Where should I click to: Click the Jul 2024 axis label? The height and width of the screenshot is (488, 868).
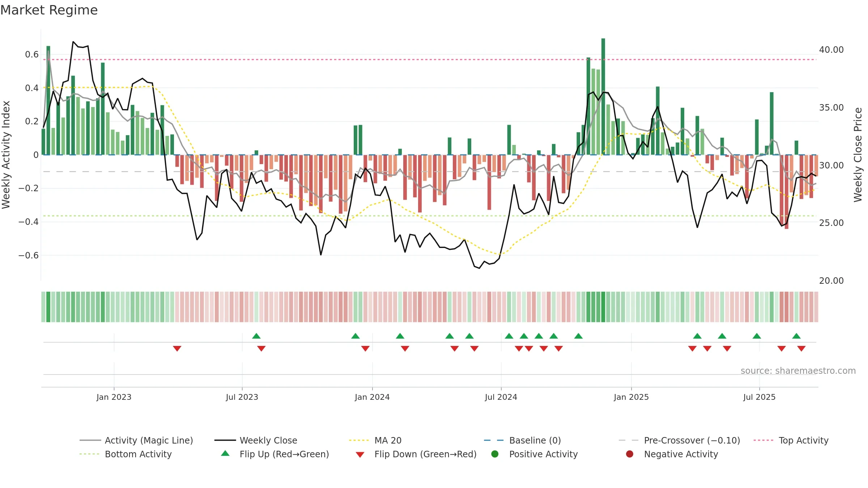(x=501, y=397)
